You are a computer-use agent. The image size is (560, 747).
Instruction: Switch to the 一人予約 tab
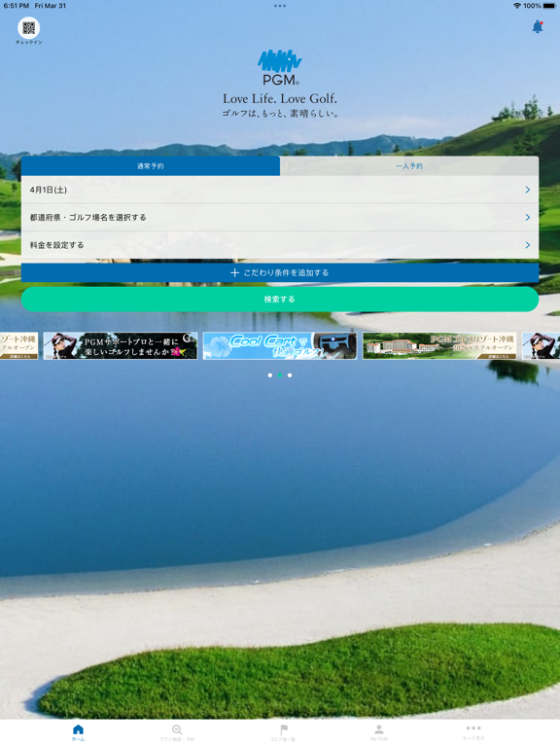[409, 165]
